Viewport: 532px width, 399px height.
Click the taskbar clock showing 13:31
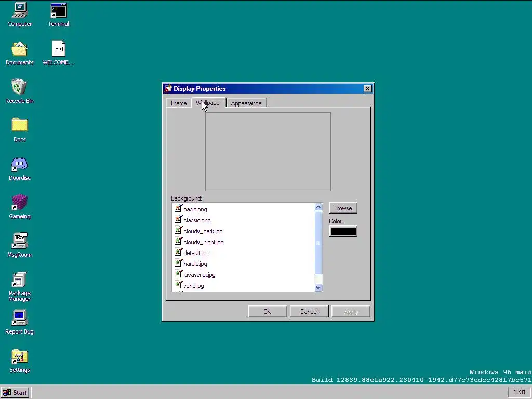(x=519, y=392)
